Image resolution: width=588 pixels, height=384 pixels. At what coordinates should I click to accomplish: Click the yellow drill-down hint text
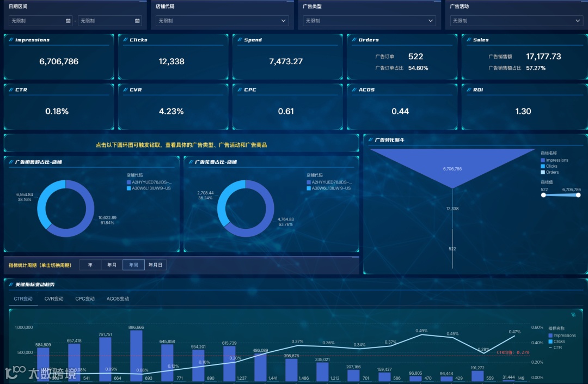(181, 145)
